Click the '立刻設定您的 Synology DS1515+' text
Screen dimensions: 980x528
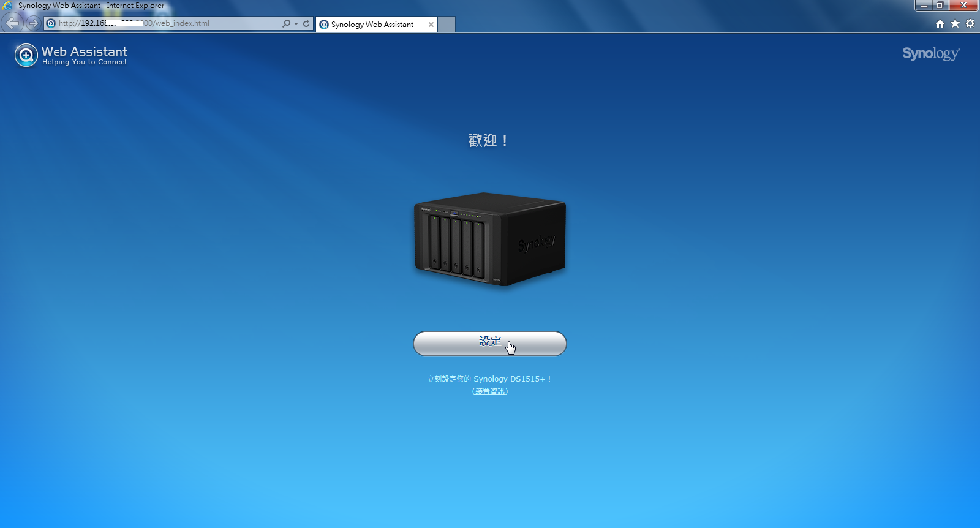pos(489,379)
